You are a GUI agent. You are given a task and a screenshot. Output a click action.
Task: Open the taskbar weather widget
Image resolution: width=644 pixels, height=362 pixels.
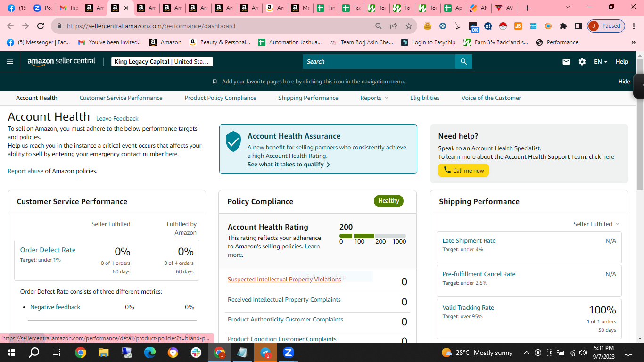pyautogui.click(x=477, y=353)
